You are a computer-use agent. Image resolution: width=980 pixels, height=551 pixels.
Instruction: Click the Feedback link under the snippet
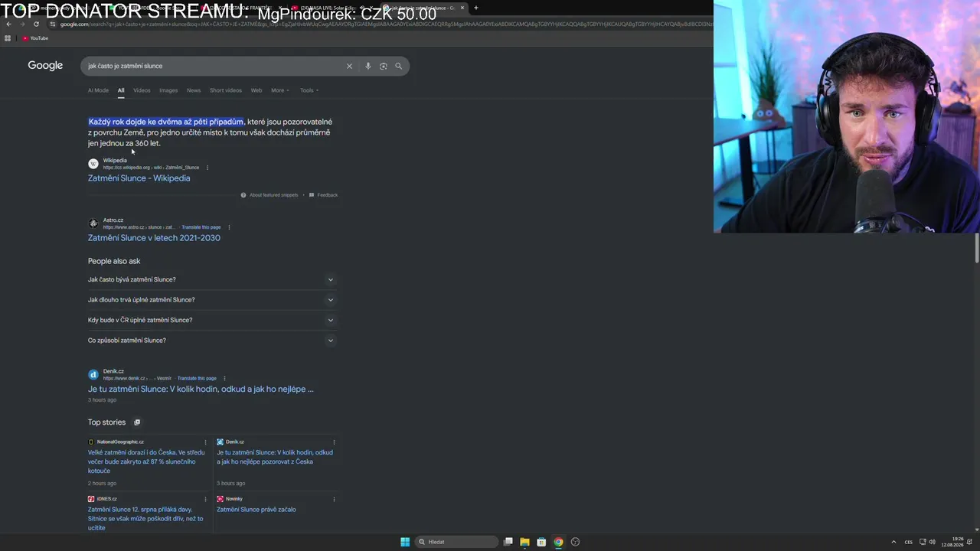pos(328,195)
